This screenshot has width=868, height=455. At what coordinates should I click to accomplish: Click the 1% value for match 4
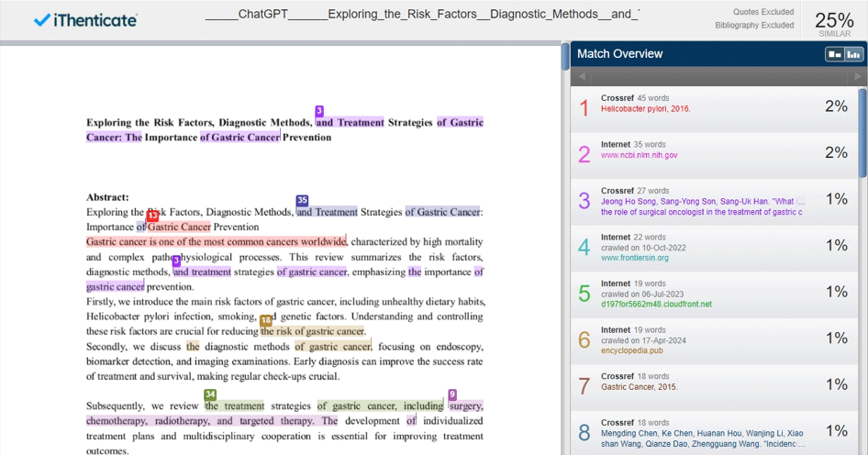coord(837,246)
